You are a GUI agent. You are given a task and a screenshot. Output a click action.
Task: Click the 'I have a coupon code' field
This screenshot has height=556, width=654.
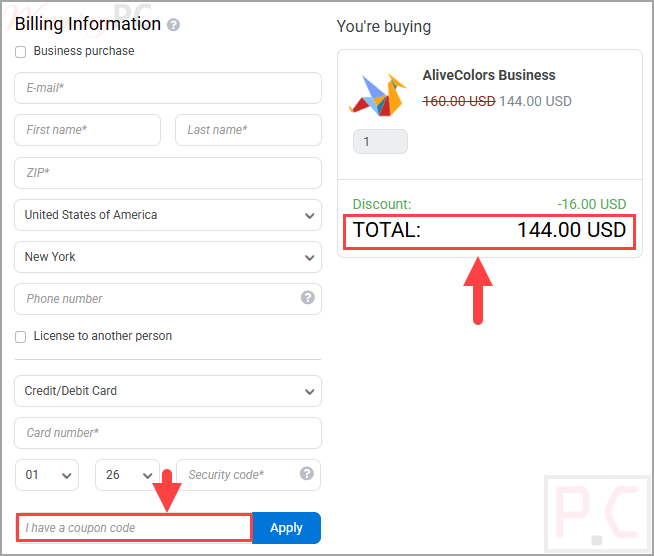(134, 528)
